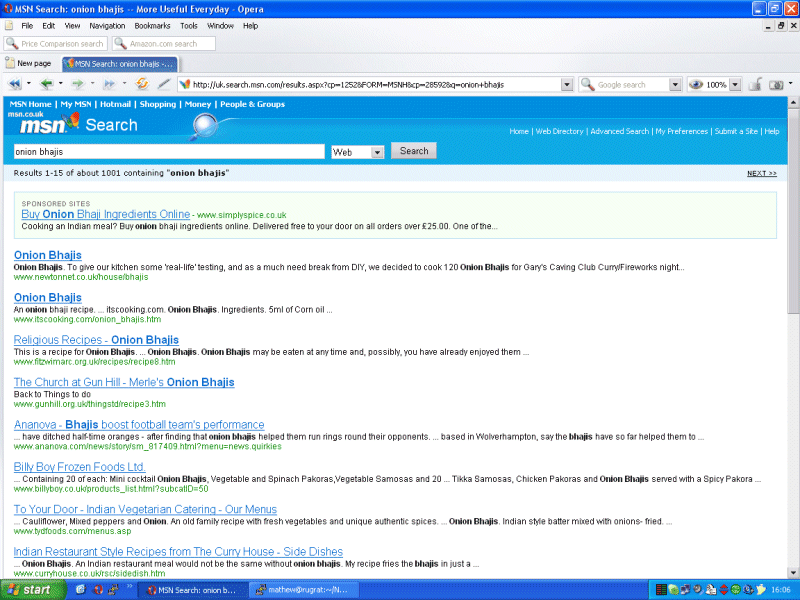
Task: Expand the Google search engine dropdown
Action: [674, 85]
